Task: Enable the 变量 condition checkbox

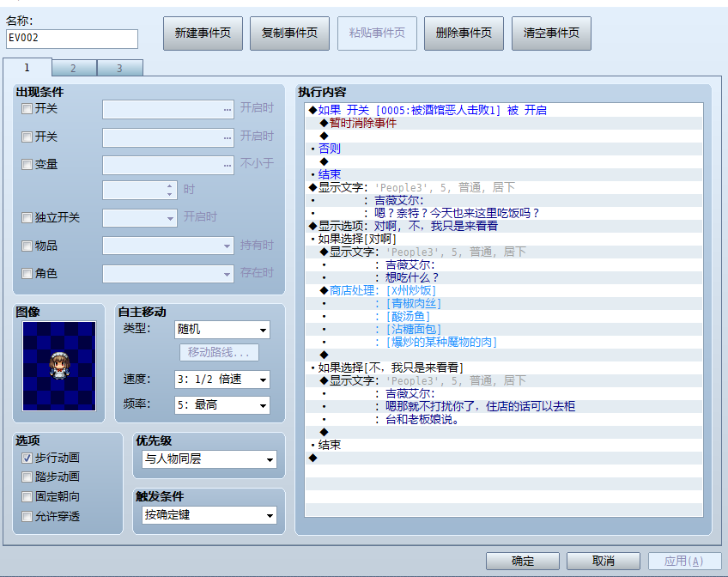Action: [x=27, y=164]
